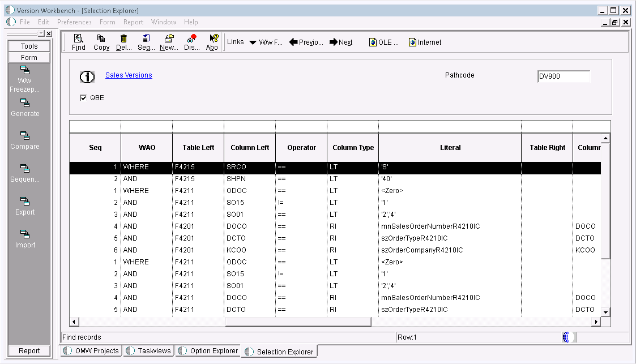Select the Find tool in the toolbar
This screenshot has width=636, height=364.
[78, 42]
